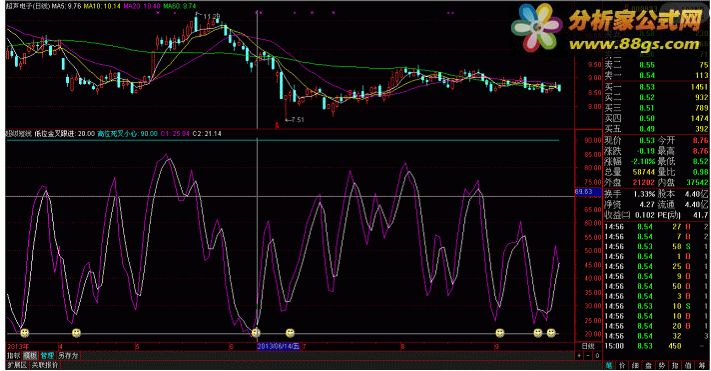Select the smiley marker at the crosshair date

click(x=256, y=333)
